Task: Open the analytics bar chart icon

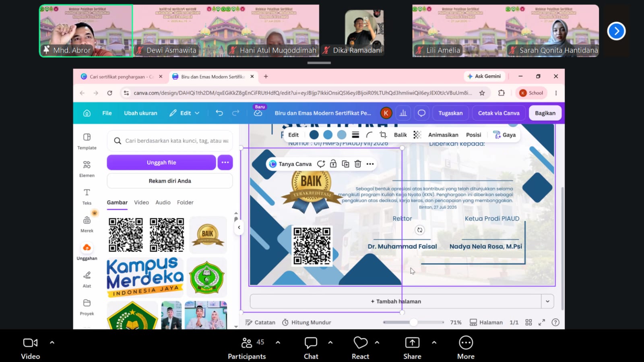Action: point(403,113)
